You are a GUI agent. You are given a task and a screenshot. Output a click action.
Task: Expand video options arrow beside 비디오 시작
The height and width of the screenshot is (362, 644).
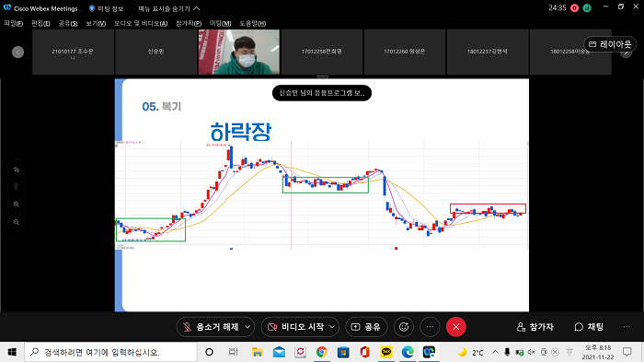pyautogui.click(x=332, y=327)
